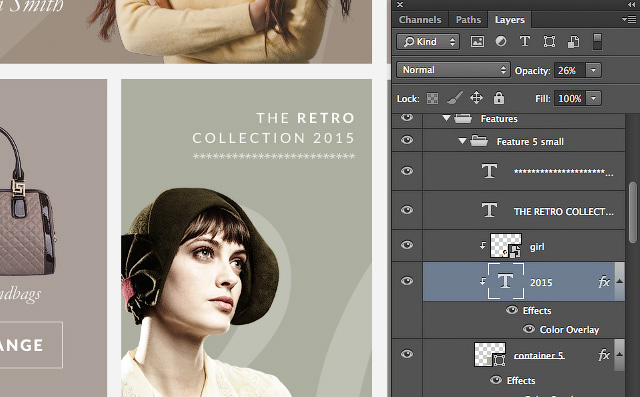Click the Layers panel scrollbar

(x=633, y=212)
